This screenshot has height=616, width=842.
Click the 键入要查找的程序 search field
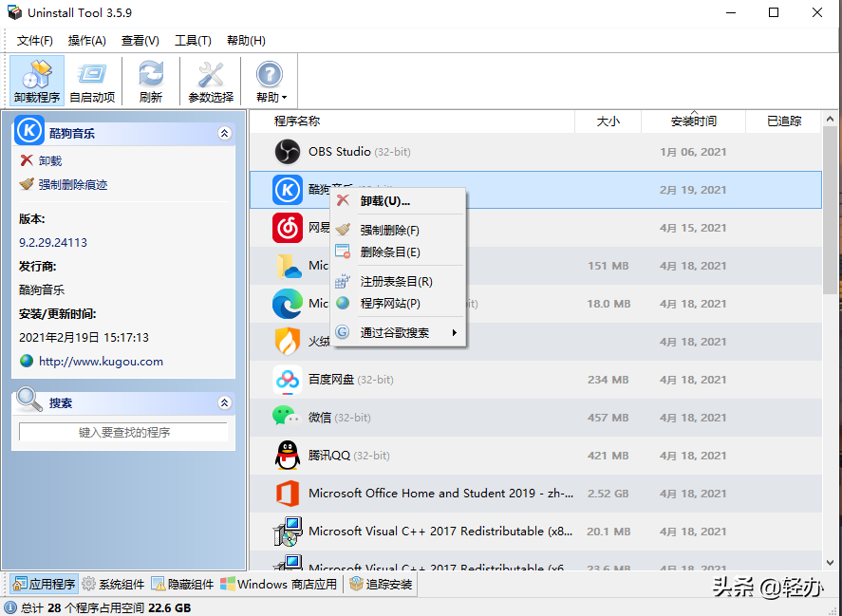pyautogui.click(x=123, y=432)
